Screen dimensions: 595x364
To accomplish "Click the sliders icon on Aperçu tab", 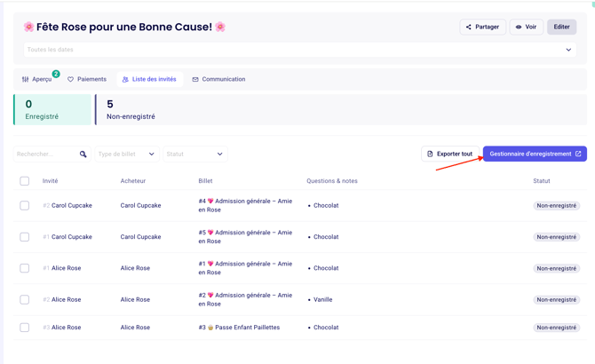I will point(26,80).
